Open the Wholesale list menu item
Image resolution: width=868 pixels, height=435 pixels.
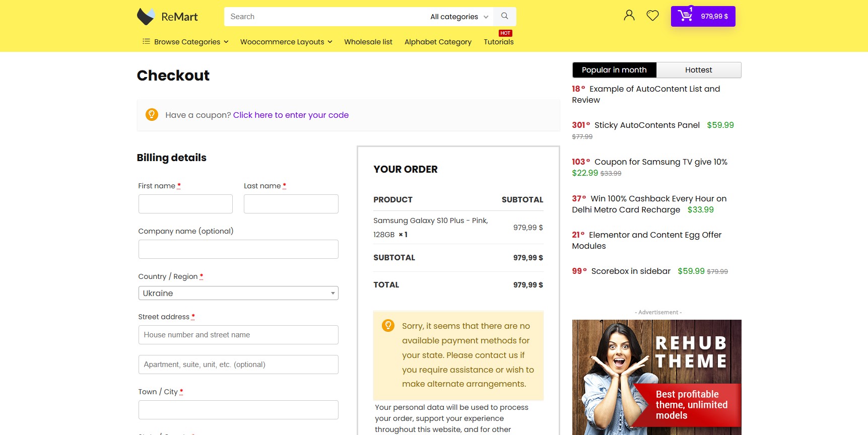[368, 42]
